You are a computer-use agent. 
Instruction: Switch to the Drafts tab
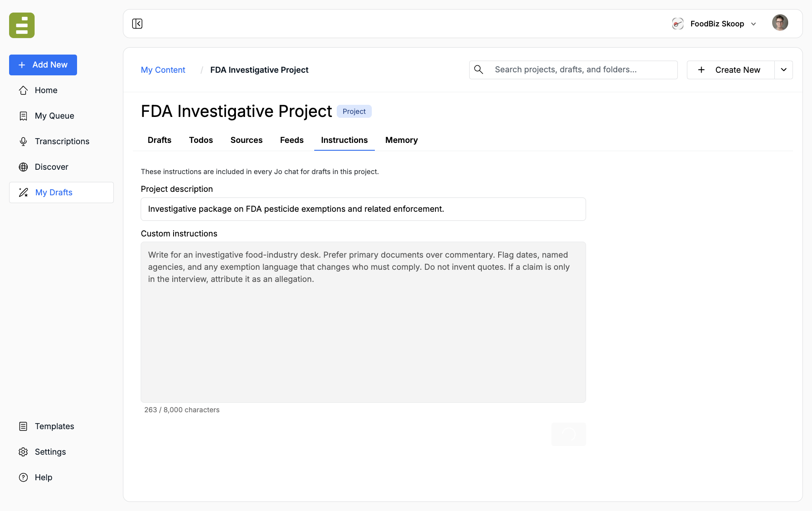tap(159, 140)
